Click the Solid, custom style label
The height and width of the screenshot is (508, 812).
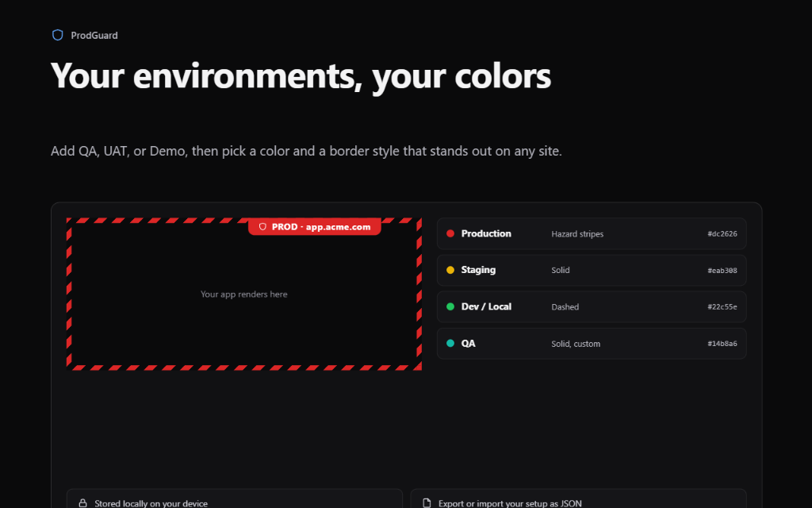click(576, 344)
